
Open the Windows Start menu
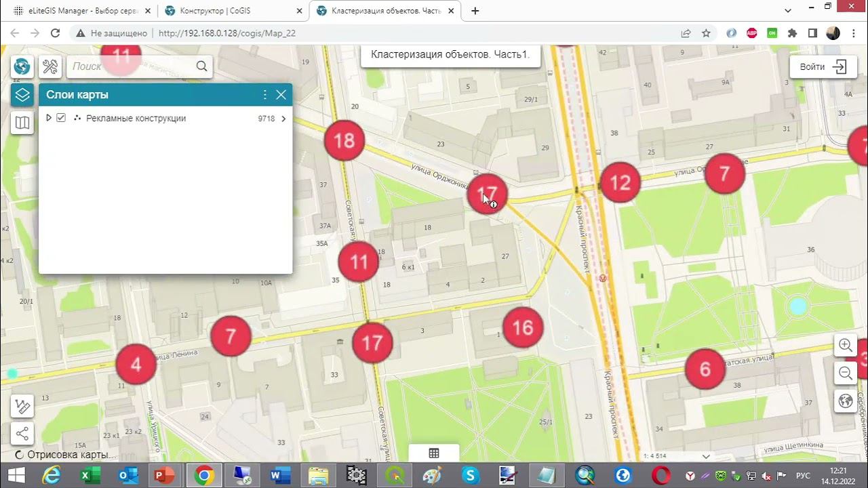[16, 475]
